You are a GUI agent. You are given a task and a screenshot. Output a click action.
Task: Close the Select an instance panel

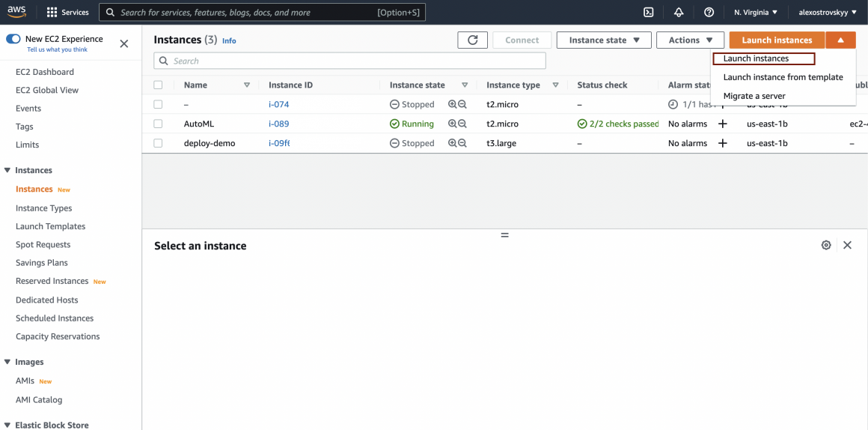(847, 245)
